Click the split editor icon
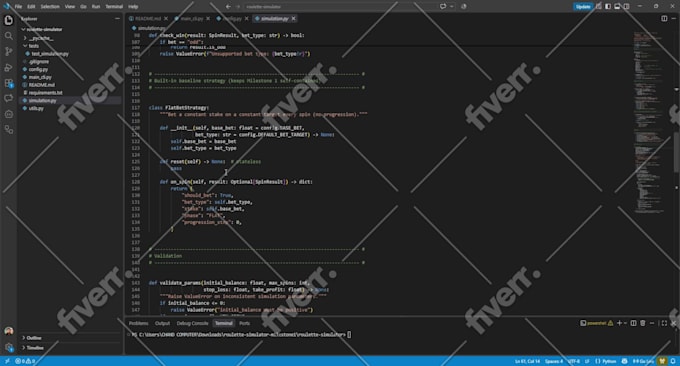The image size is (680, 366). 664,19
